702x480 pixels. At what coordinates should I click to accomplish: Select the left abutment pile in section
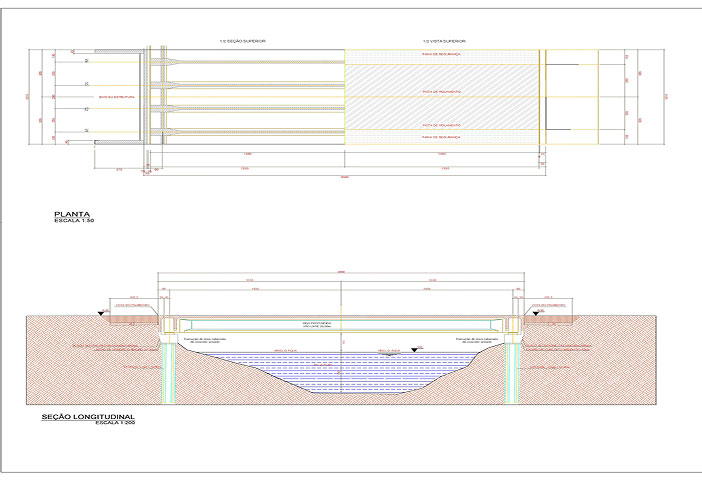point(170,370)
